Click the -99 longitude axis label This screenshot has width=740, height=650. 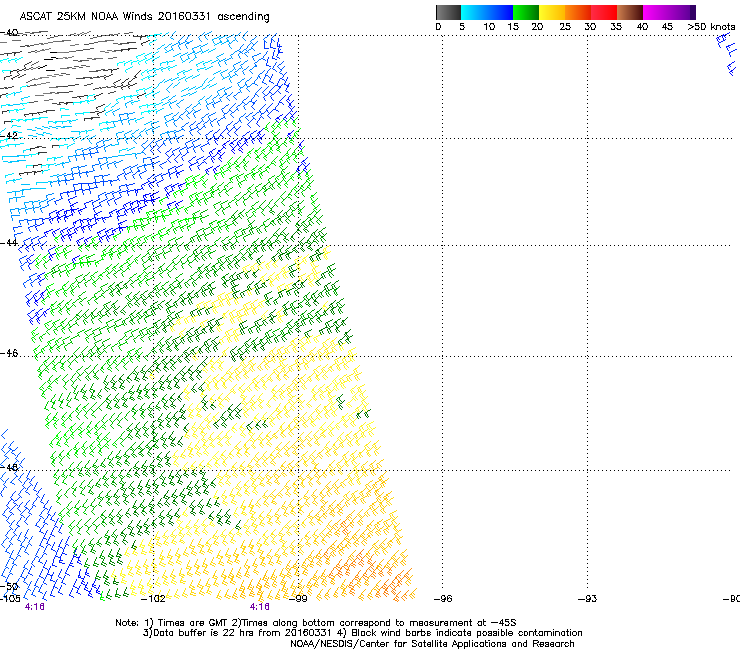(x=298, y=599)
